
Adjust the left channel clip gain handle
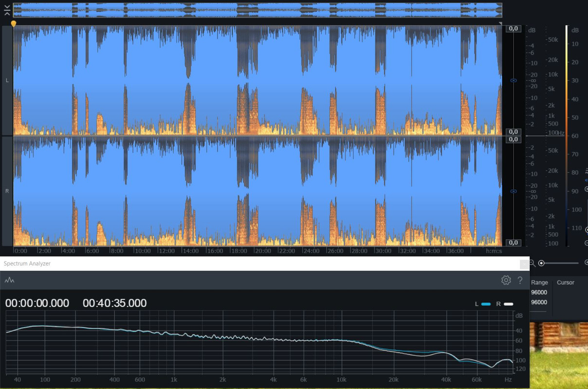(513, 80)
